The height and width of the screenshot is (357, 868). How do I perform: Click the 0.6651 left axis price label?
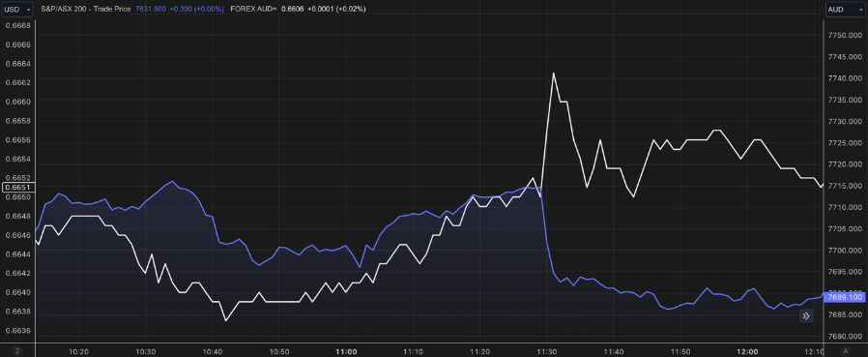(x=17, y=188)
